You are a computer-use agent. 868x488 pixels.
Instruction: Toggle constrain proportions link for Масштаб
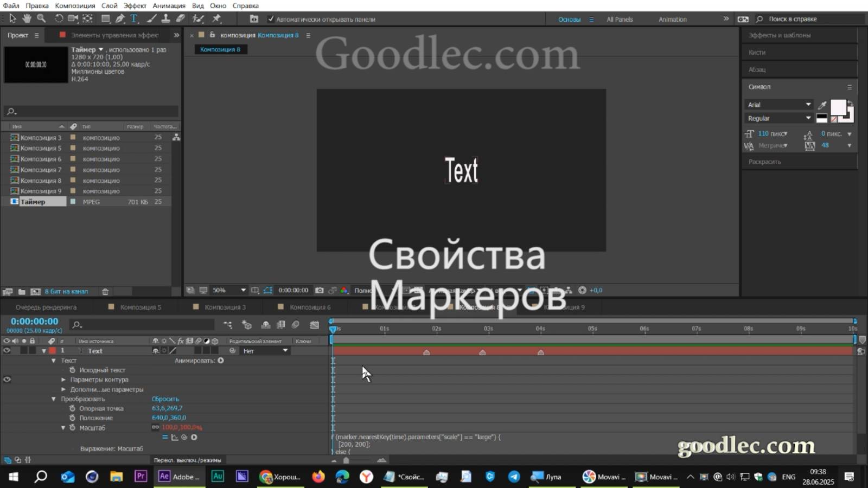[155, 427]
